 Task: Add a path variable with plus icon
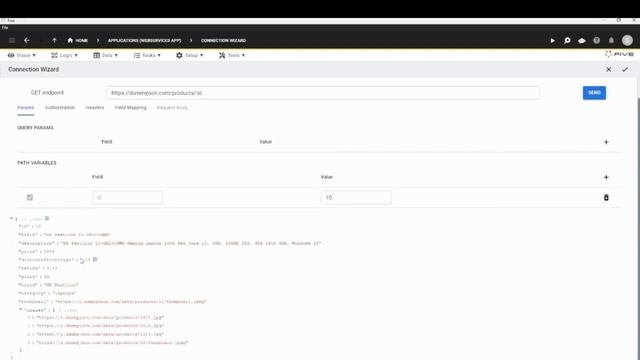pos(606,177)
